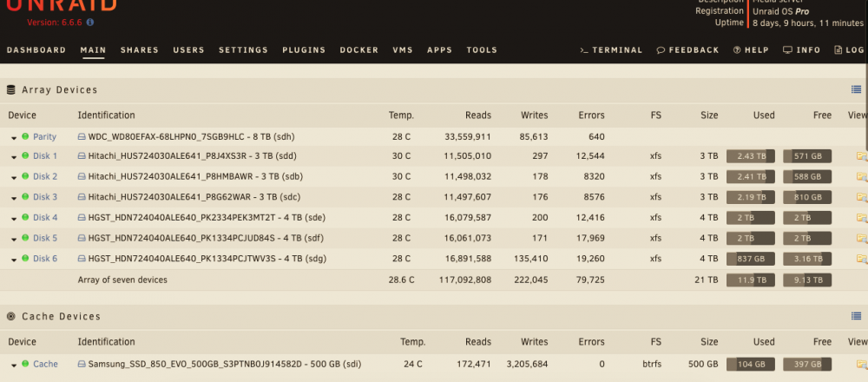Click the Disk 5 errors value 17,969

[590, 238]
